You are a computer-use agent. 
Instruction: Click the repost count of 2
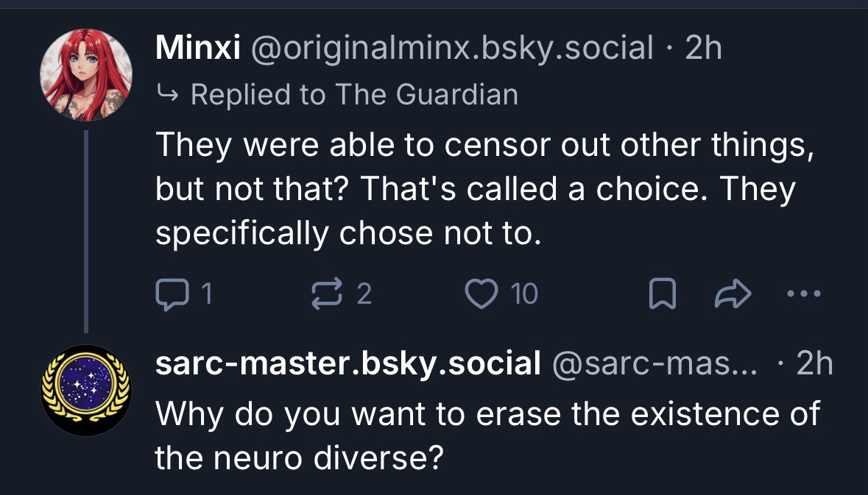click(x=364, y=294)
